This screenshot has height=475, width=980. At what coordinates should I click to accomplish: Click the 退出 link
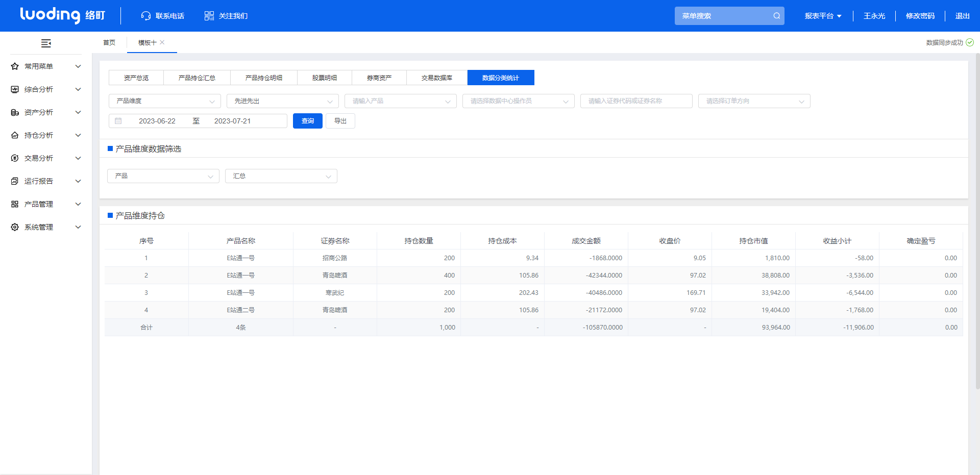(x=963, y=16)
